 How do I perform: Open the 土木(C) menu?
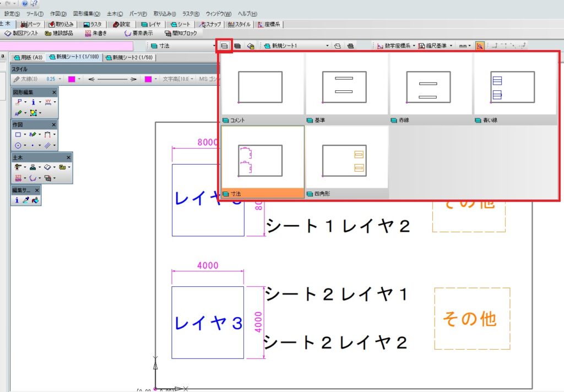tap(115, 14)
